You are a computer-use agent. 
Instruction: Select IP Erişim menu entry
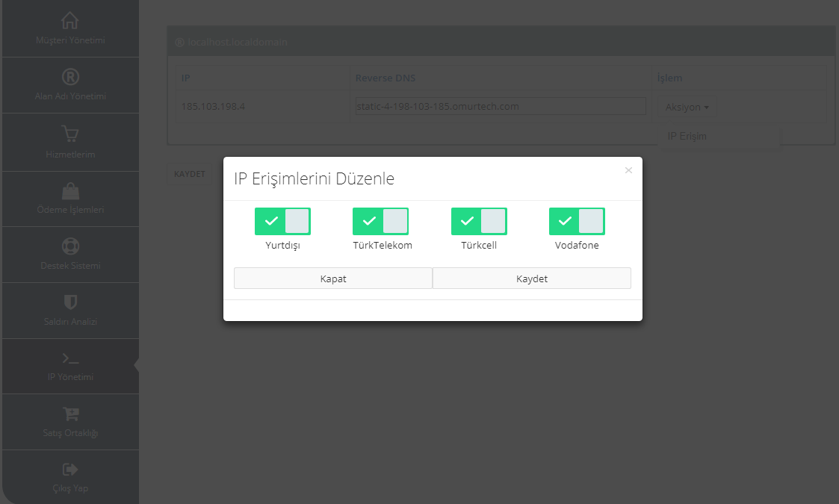pos(687,136)
